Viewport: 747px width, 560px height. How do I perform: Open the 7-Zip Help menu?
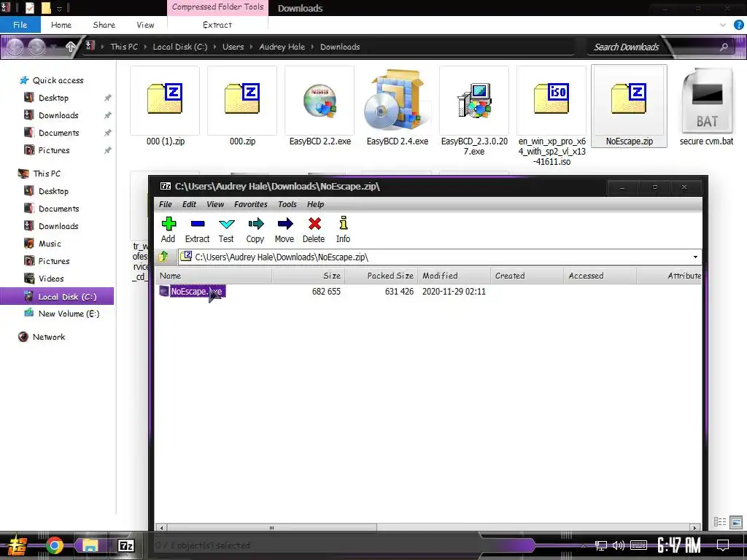point(315,204)
